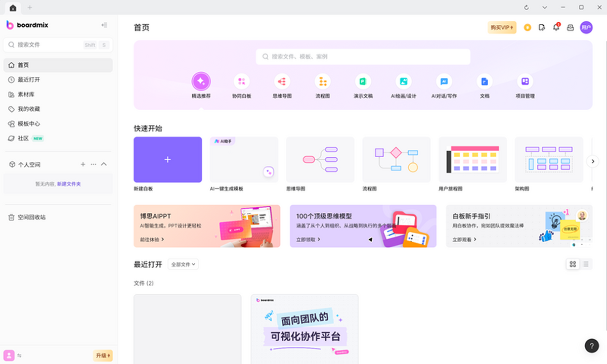The height and width of the screenshot is (364, 607).
Task: Switch to grid view of recent files
Action: [x=573, y=264]
